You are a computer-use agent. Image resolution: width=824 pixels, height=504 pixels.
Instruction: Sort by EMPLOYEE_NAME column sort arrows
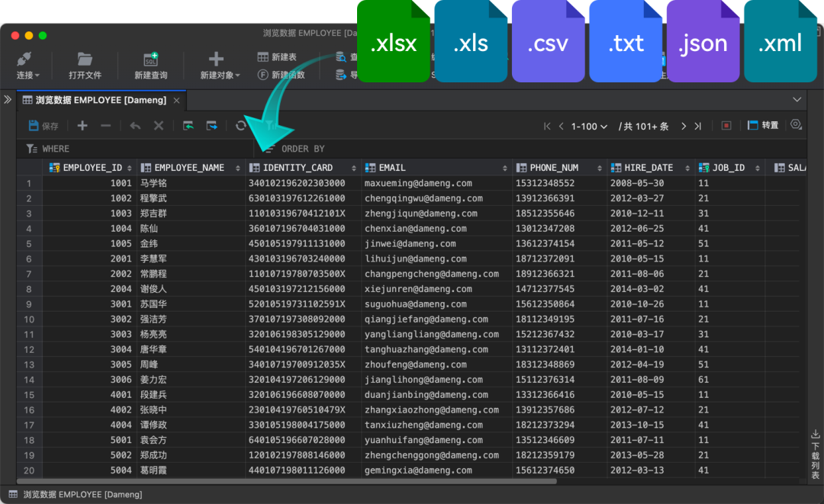coord(237,168)
